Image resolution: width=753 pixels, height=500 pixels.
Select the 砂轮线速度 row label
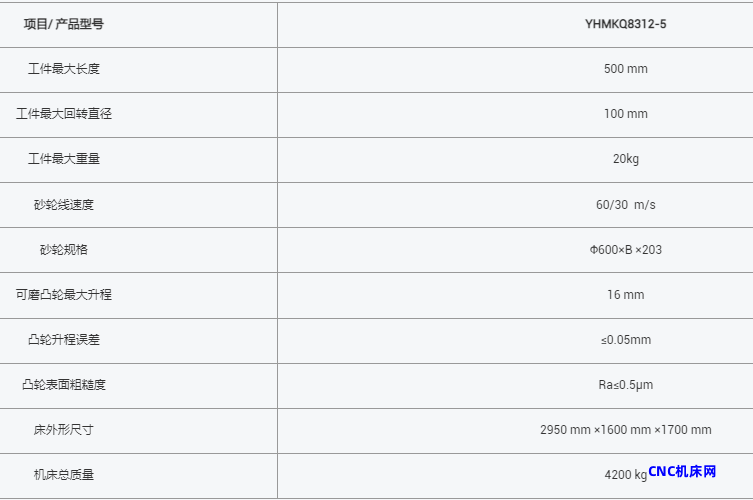pos(64,205)
